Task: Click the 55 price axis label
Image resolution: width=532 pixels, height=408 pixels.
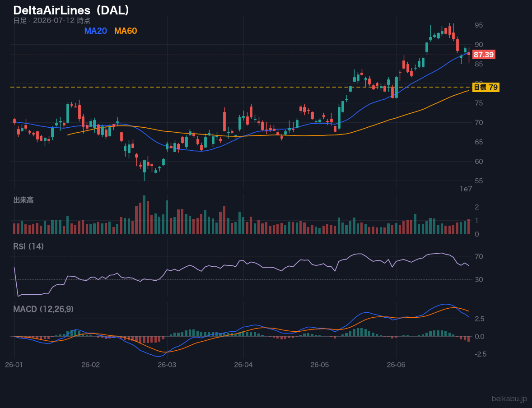Action: click(479, 181)
